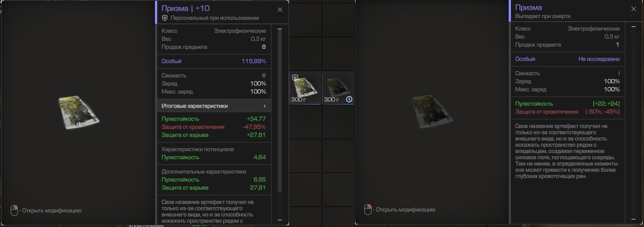The width and height of the screenshot is (644, 227).
Task: Click the clock badge on the second artifact slot
Action: [349, 99]
